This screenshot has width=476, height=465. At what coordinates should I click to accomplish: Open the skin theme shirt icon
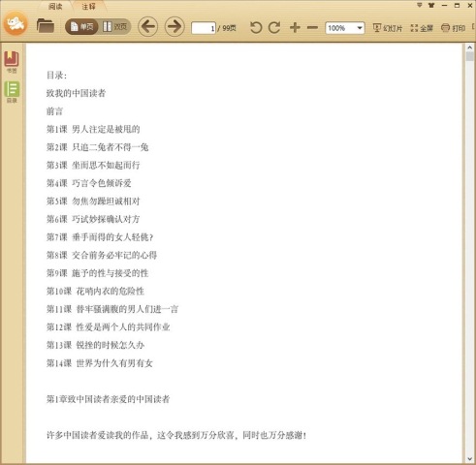[x=431, y=5]
